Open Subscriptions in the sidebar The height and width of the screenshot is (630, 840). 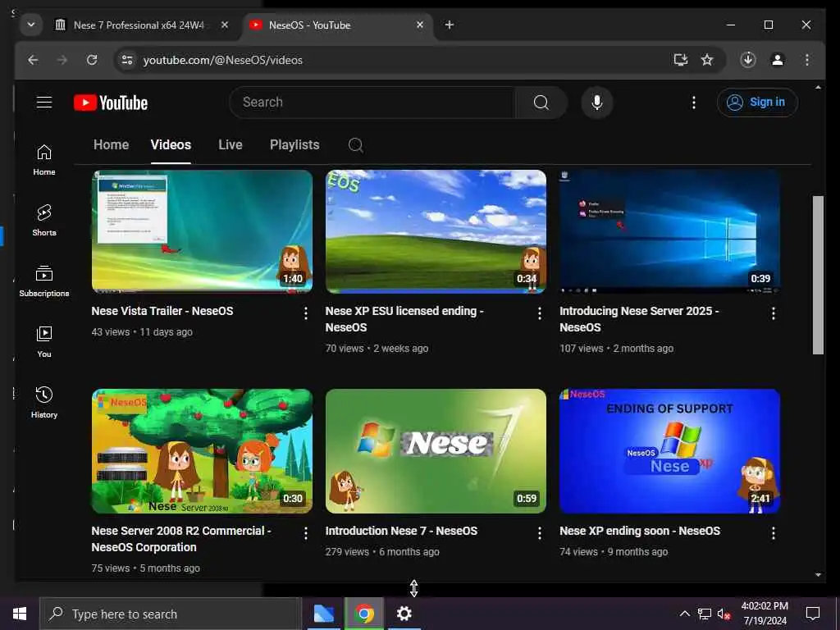coord(44,281)
